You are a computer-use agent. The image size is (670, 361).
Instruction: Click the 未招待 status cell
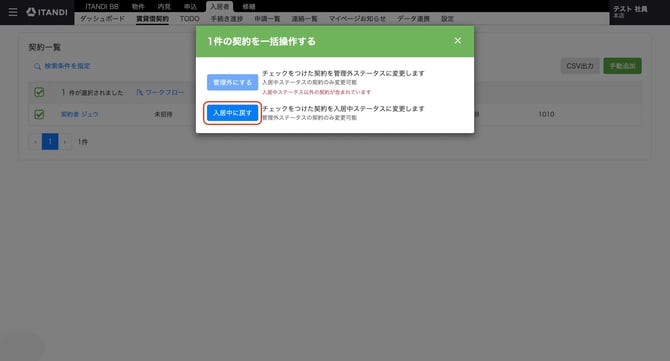(x=163, y=114)
